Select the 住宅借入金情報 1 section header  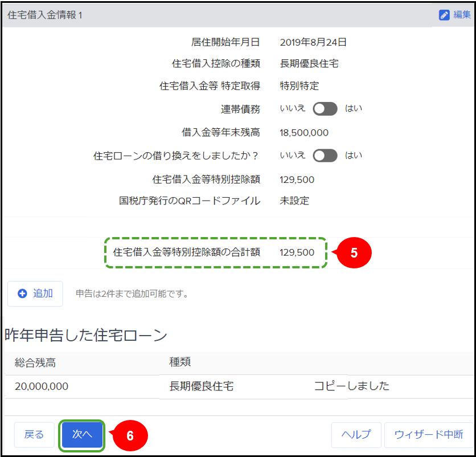point(46,15)
